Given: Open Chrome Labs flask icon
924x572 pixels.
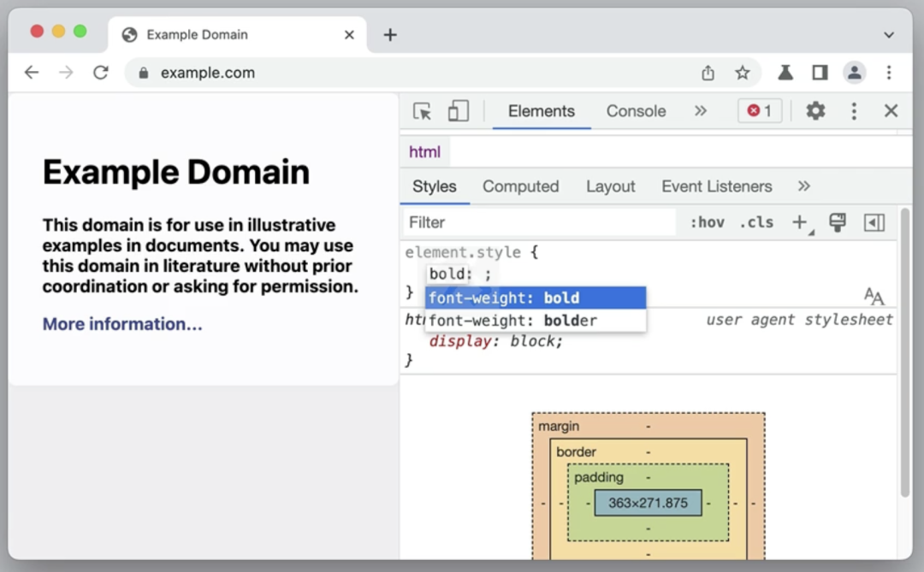Looking at the screenshot, I should pos(785,73).
